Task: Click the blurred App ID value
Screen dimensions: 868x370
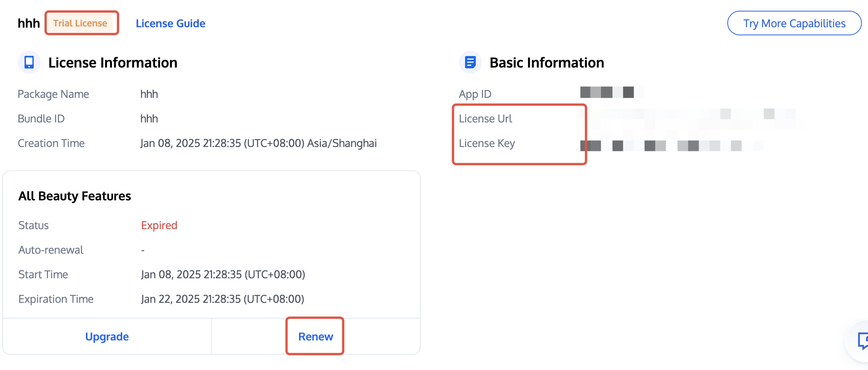Action: click(x=612, y=92)
